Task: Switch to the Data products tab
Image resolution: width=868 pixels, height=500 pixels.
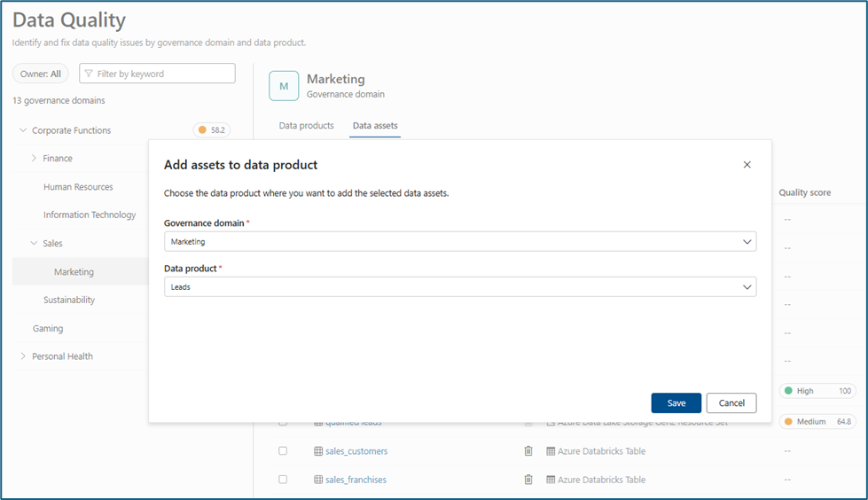Action: 306,126
